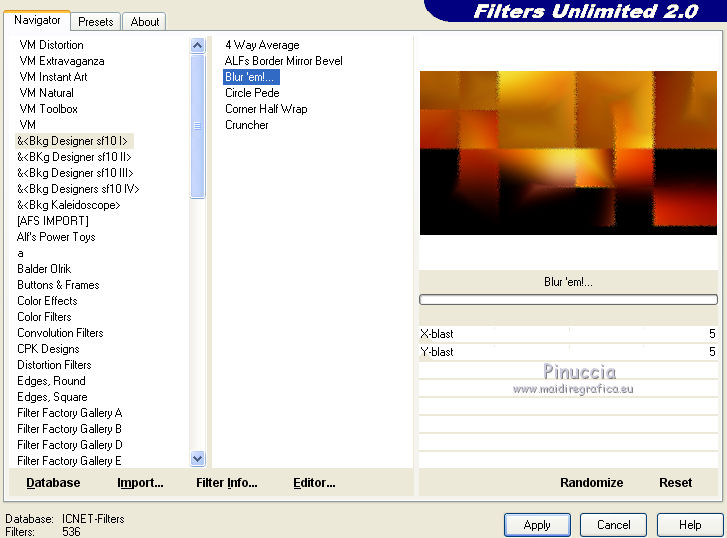
Task: Select Alf's Power Toys category
Action: (x=56, y=237)
